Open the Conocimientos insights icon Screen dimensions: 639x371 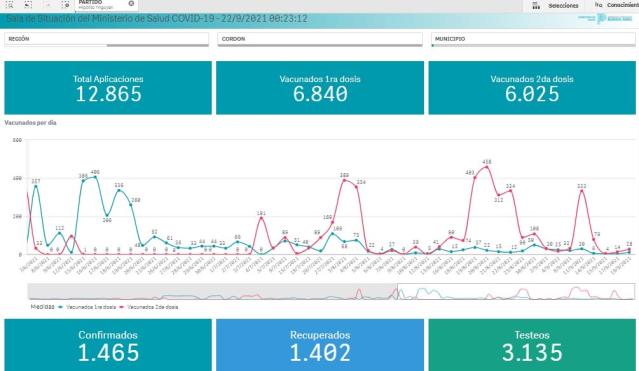pyautogui.click(x=598, y=5)
